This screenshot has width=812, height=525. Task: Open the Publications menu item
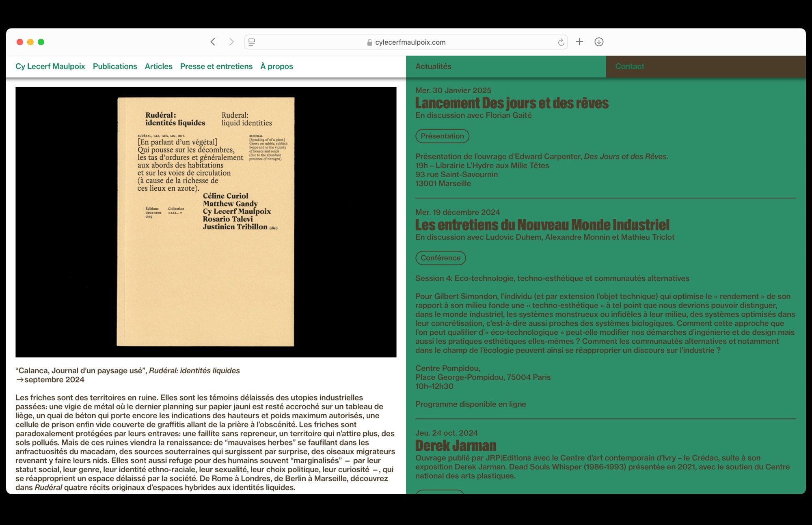click(115, 67)
